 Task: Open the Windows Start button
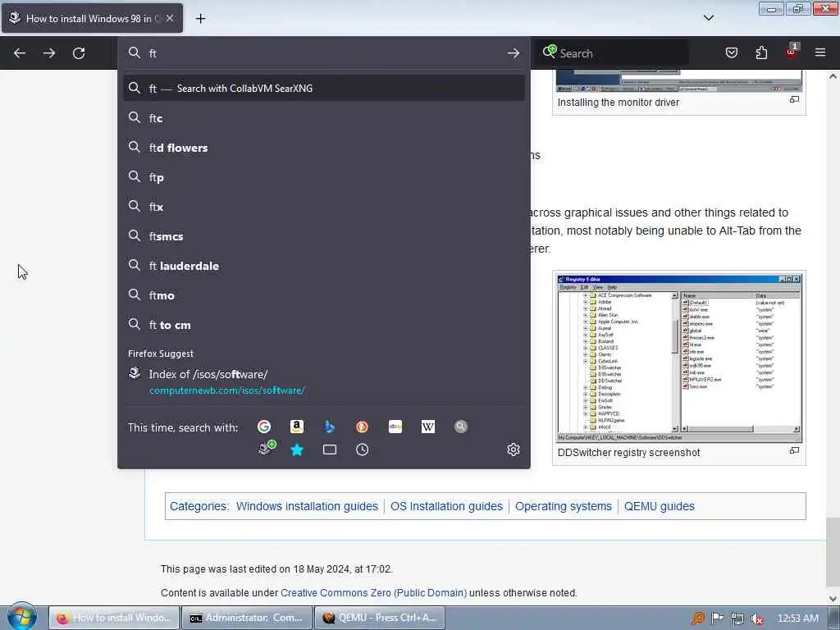21,617
